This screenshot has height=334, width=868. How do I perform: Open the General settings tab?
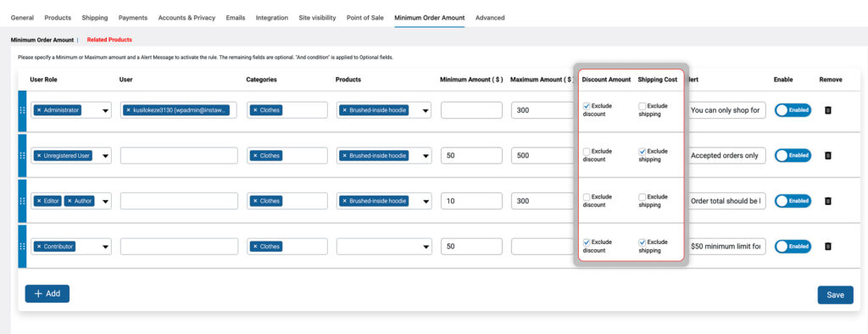pos(22,18)
